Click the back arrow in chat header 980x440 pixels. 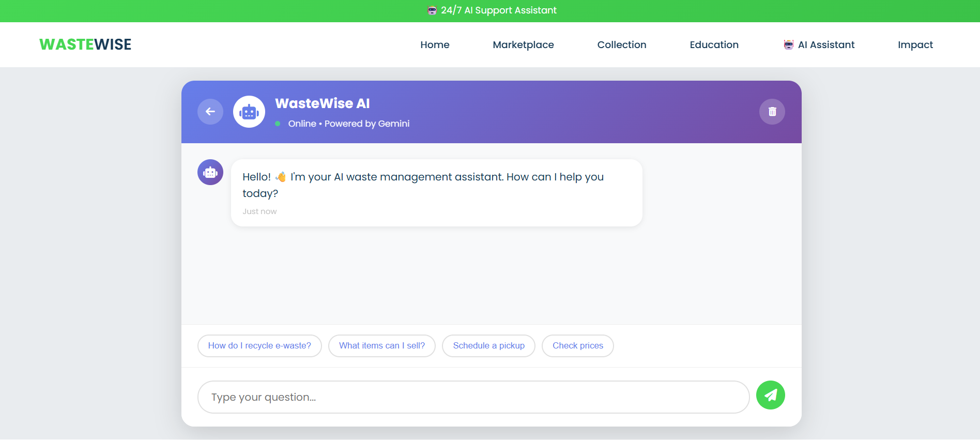210,112
